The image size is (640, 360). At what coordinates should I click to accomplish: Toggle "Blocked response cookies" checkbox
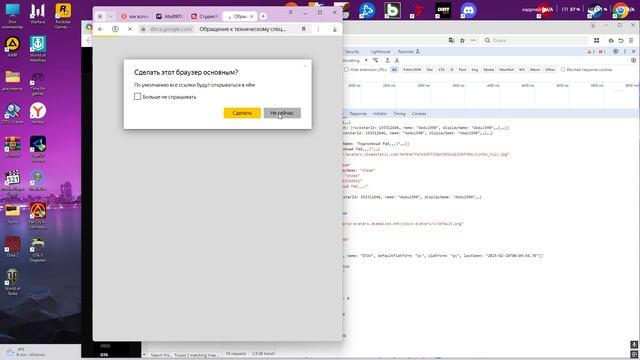[563, 70]
